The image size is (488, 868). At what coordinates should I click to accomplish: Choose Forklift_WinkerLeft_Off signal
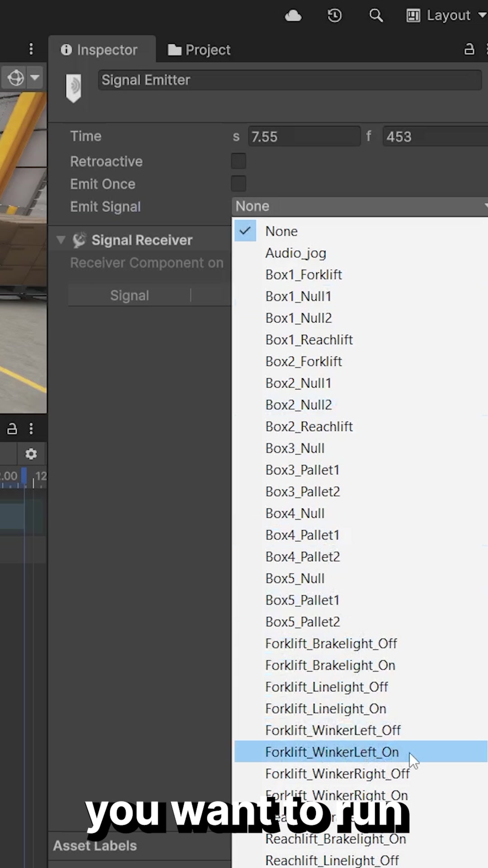point(361,730)
